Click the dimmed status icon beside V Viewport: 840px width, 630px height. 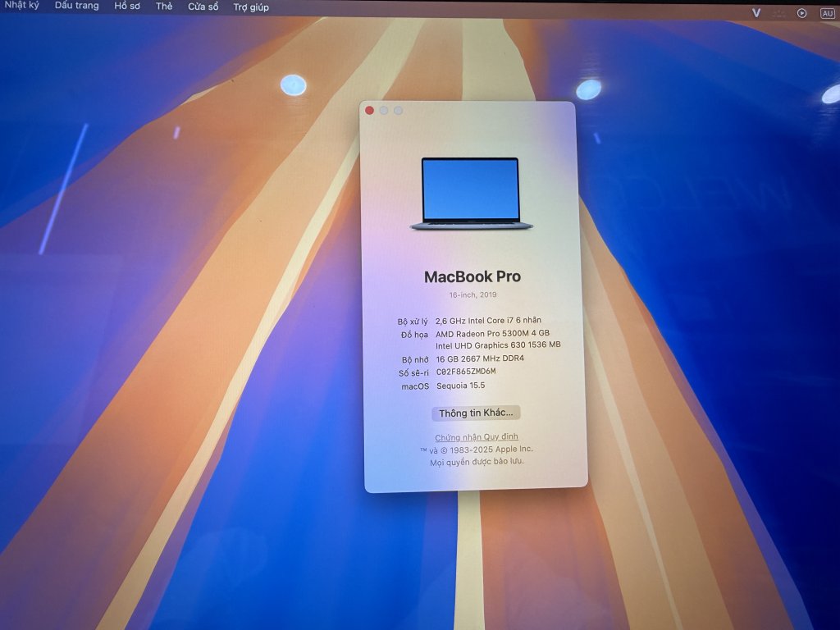tap(778, 13)
